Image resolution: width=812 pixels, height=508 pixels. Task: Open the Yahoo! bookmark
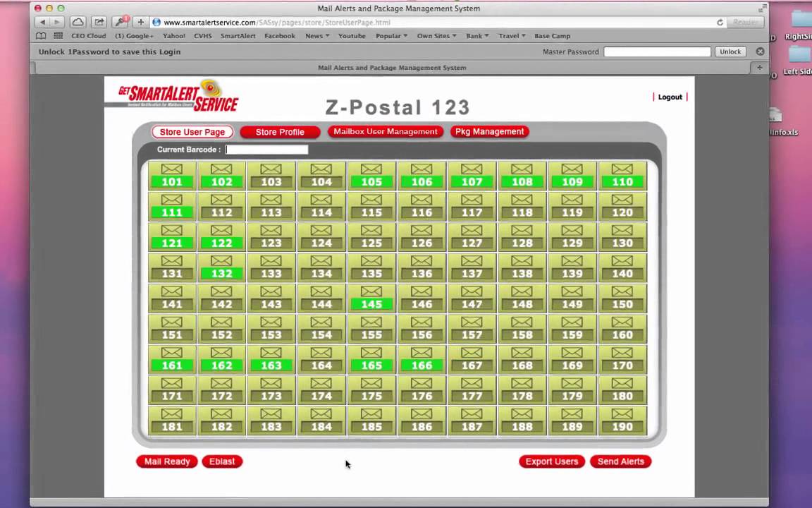pos(174,36)
